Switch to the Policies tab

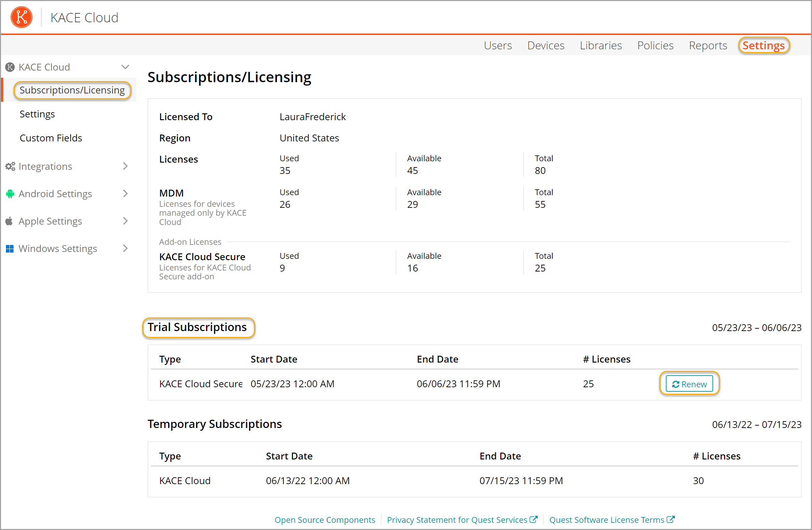tap(655, 46)
